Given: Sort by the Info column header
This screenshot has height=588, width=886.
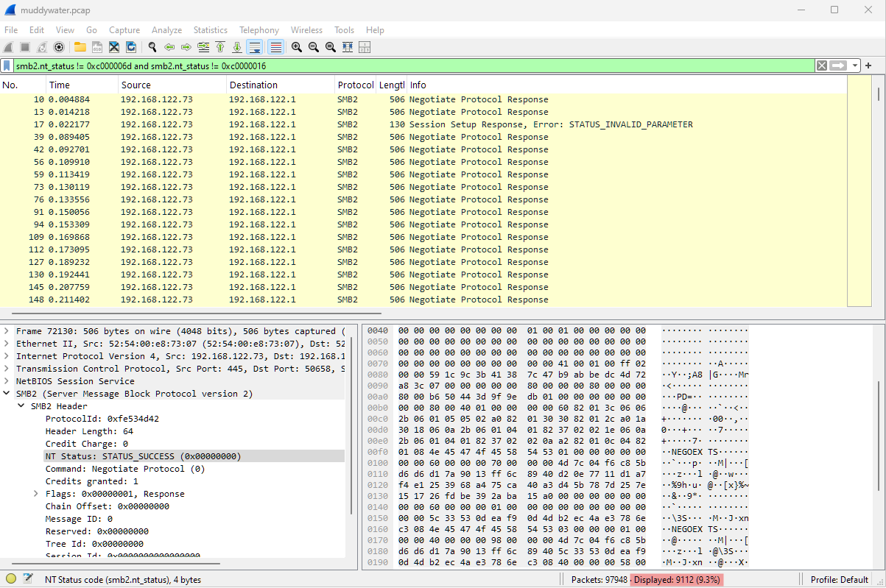Looking at the screenshot, I should coord(626,85).
